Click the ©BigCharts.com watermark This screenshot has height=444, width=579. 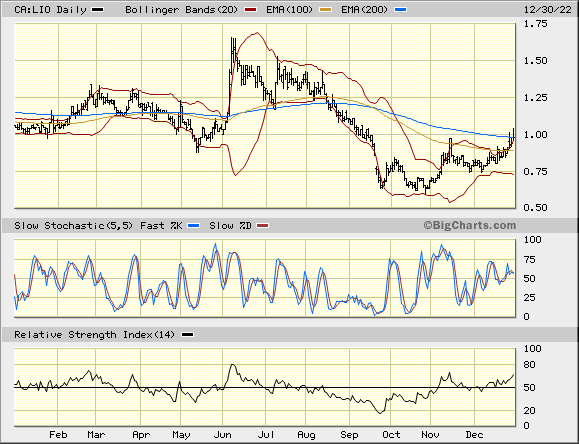point(470,225)
